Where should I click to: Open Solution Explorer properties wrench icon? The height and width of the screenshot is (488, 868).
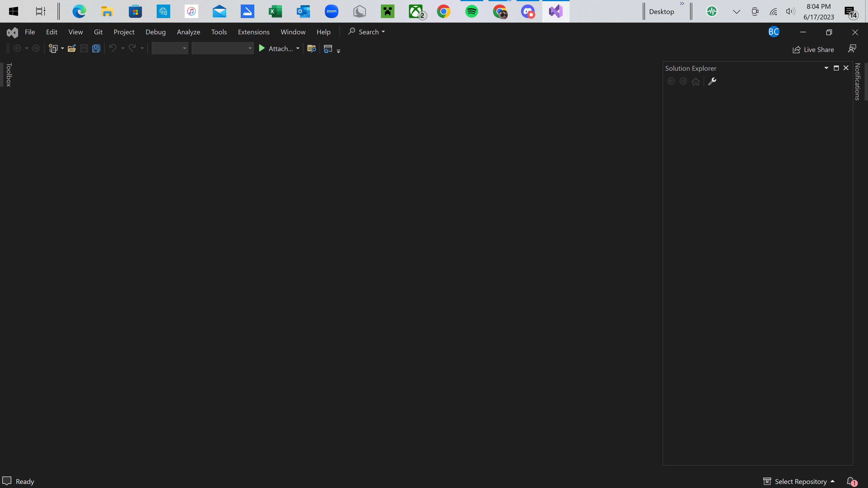712,81
